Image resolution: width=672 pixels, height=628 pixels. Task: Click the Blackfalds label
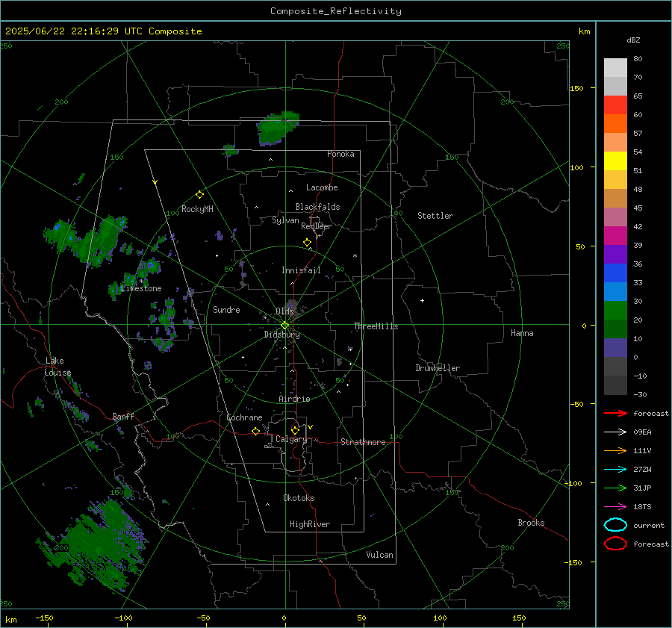[x=317, y=207]
